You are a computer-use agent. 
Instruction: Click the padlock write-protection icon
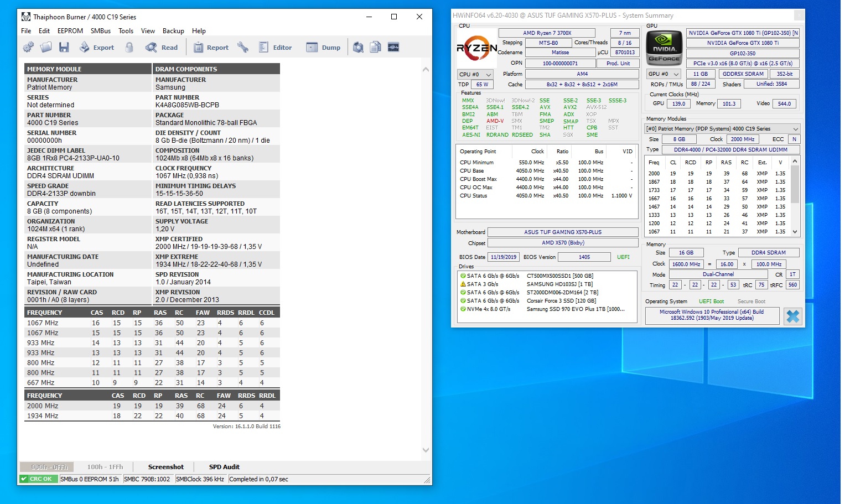129,48
